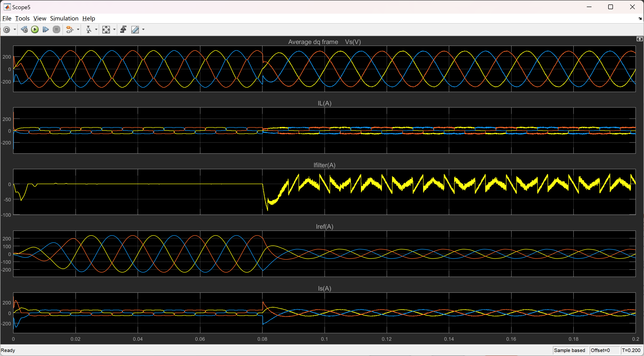The image size is (644, 356).
Task: Click the Stop simulation button
Action: tap(56, 30)
